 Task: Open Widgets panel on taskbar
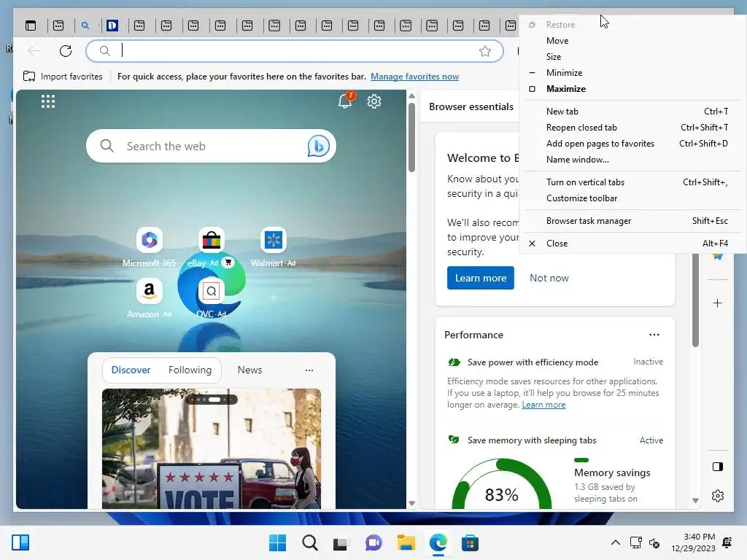[x=20, y=542]
